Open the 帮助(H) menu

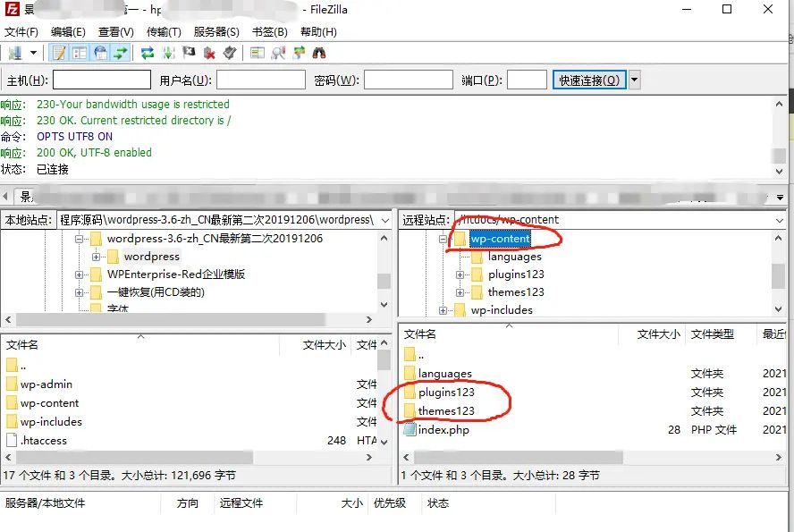point(318,32)
